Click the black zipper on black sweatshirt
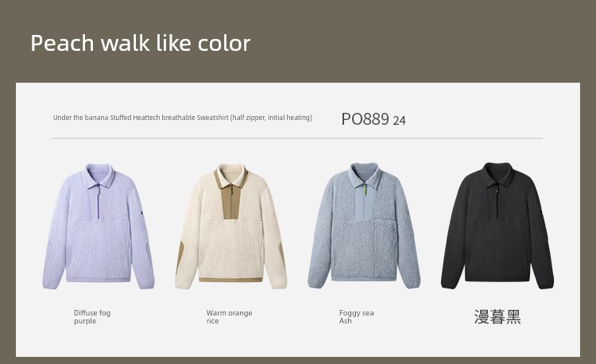This screenshot has width=596, height=364. click(x=497, y=201)
